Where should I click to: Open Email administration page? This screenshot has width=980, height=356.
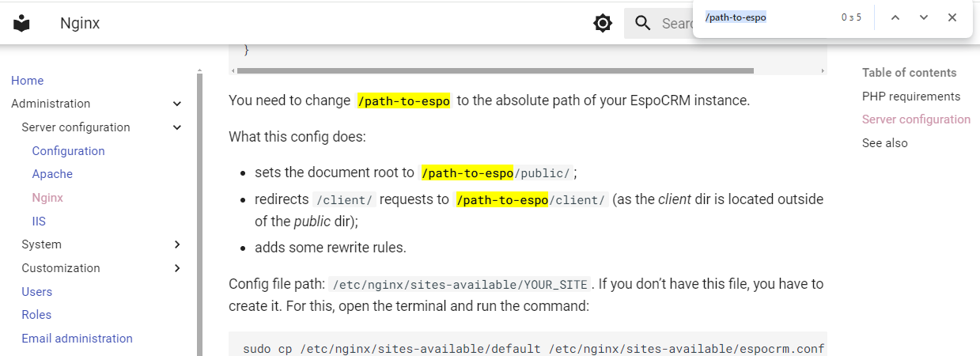(x=77, y=339)
